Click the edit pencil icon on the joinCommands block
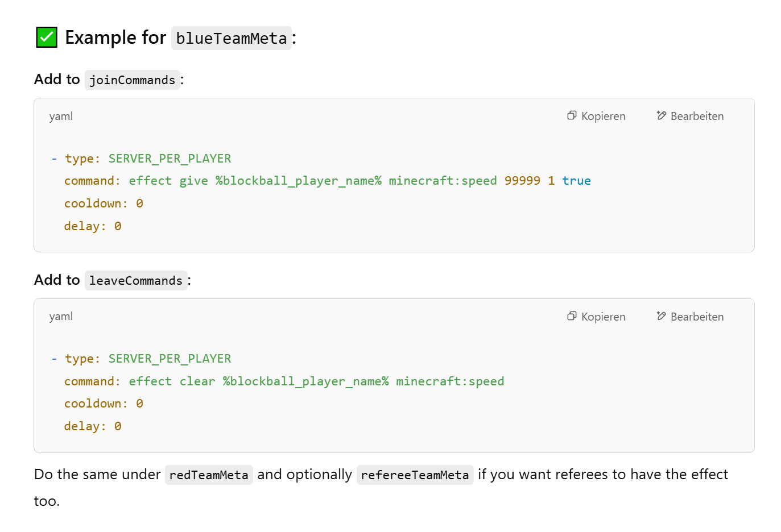 [660, 115]
